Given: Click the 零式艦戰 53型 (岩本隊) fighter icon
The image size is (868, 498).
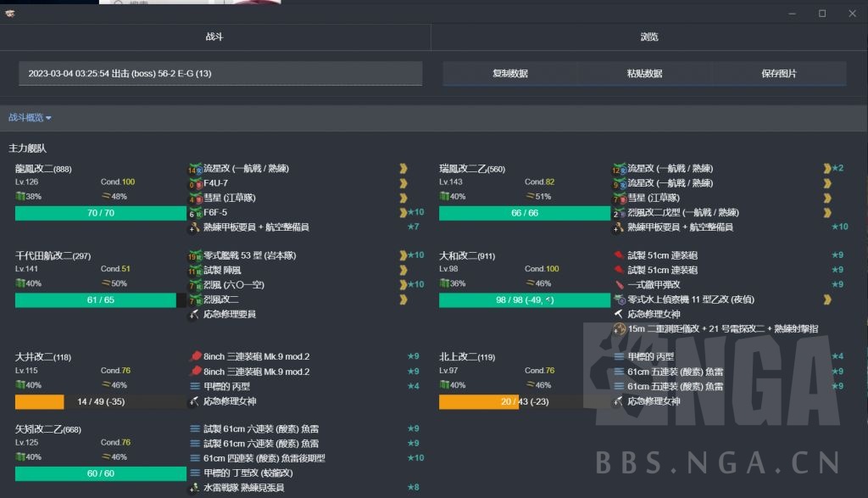Looking at the screenshot, I should 195,256.
